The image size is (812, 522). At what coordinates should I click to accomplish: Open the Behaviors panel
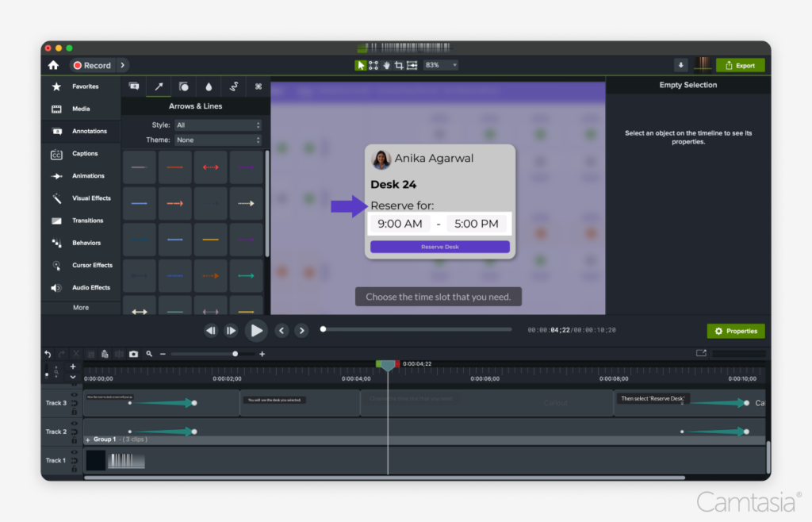point(81,243)
